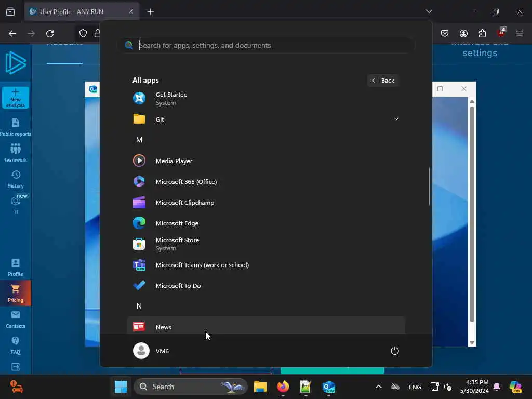Viewport: 532px width, 399px height.
Task: Click the Windows Start button
Action: click(121, 387)
